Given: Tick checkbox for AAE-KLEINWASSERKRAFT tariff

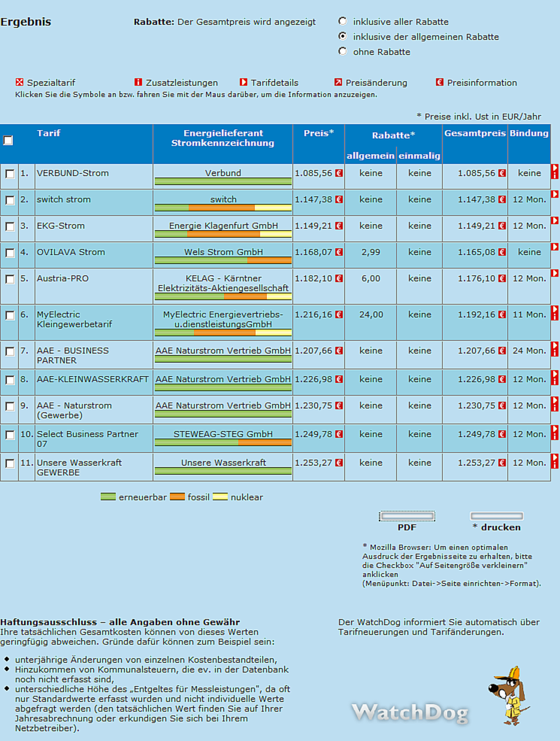Looking at the screenshot, I should tap(10, 380).
